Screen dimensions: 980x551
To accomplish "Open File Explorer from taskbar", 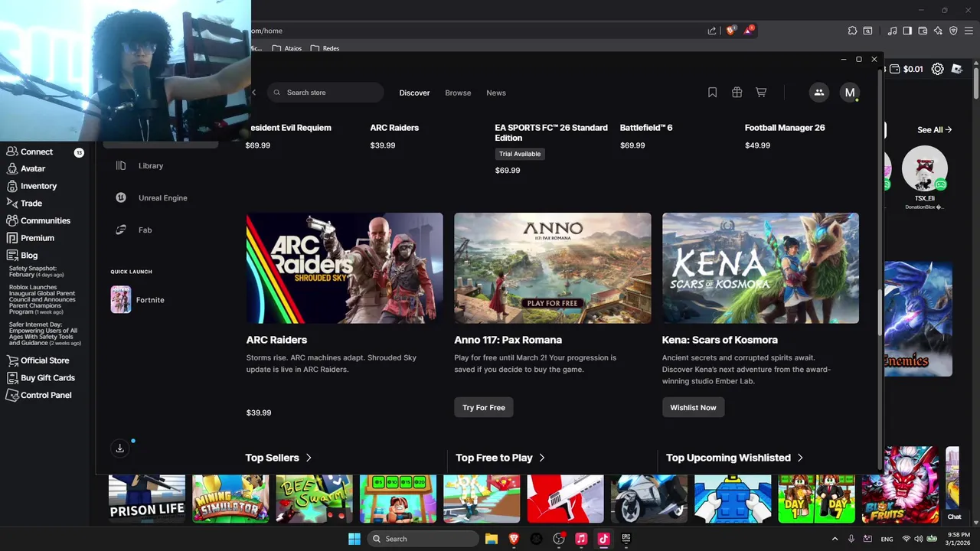I will [492, 539].
